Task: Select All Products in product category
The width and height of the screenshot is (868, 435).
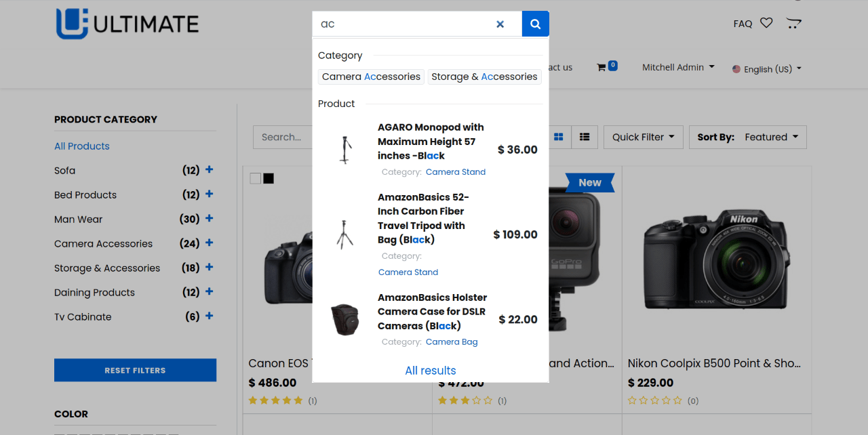Action: coord(82,146)
